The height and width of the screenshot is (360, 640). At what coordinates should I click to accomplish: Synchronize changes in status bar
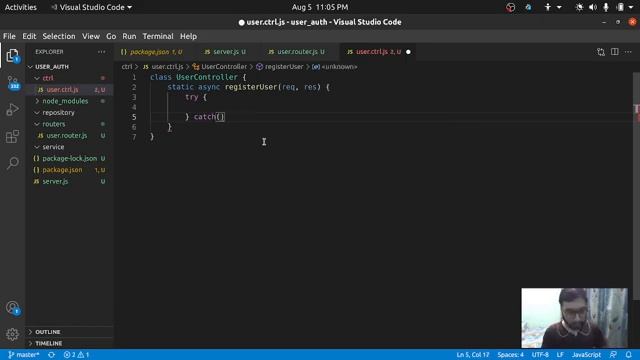51,355
